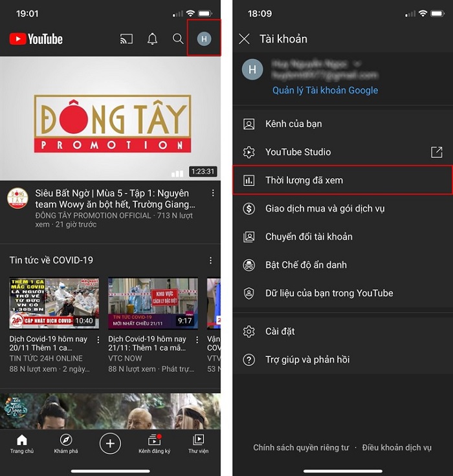Open notifications bell icon
Image resolution: width=453 pixels, height=476 pixels.
(152, 39)
